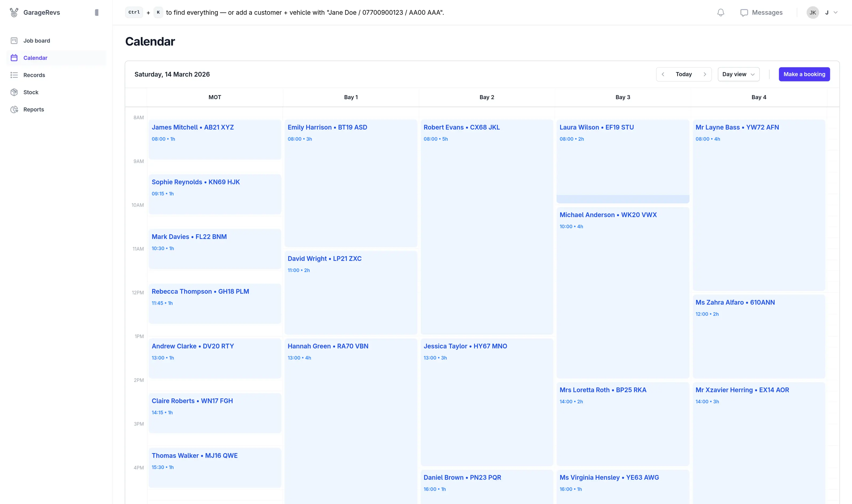Open the Records section
This screenshot has height=504, width=852.
tap(34, 75)
